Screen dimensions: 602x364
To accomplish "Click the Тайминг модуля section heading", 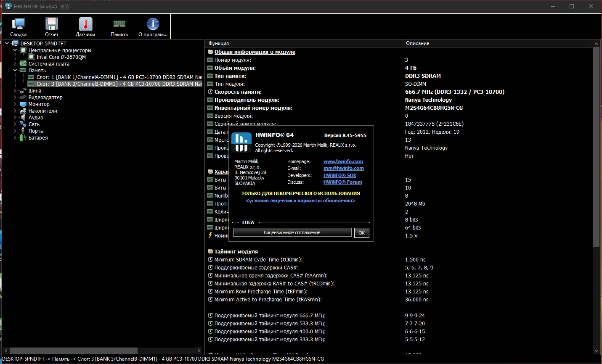I will click(236, 252).
